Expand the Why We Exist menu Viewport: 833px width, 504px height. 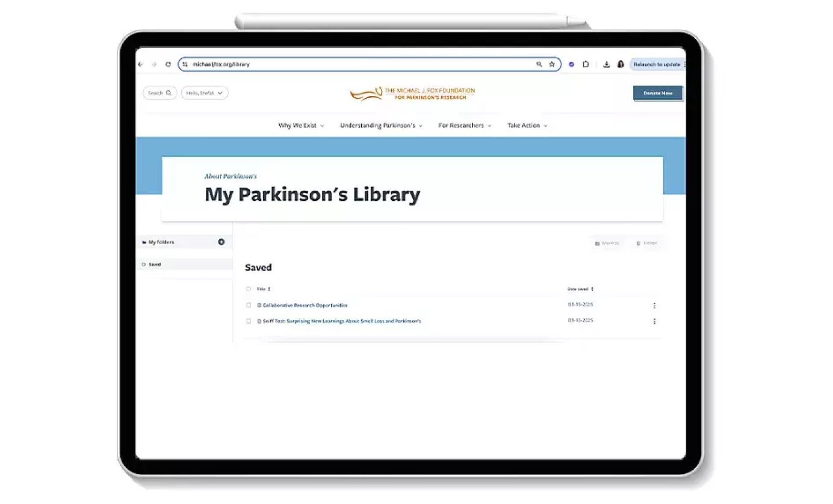point(301,126)
